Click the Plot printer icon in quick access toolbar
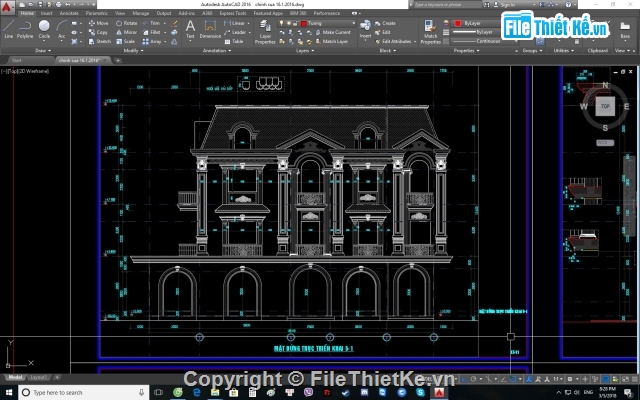Image resolution: width=640 pixels, height=400 pixels. coord(58,4)
